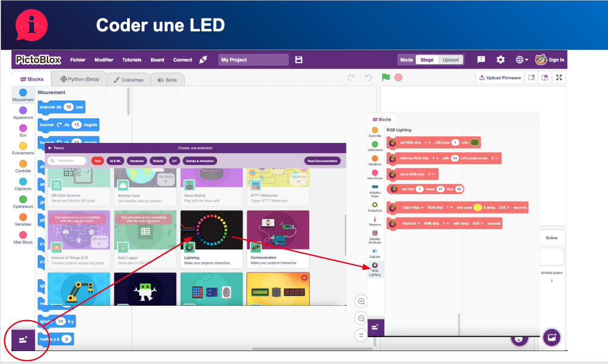Screen dimensions: 608x364
Task: Click the fullscreen stage icon
Action: [x=559, y=78]
